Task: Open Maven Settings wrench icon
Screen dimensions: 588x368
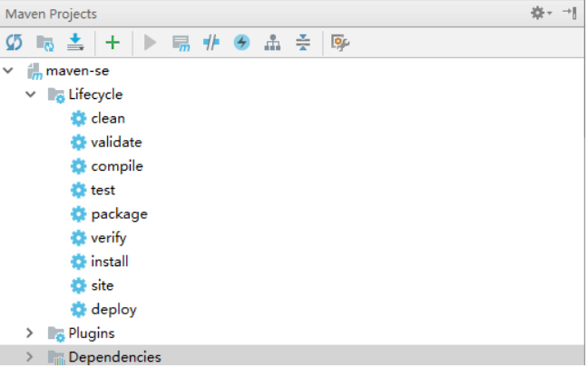Action: pos(340,43)
